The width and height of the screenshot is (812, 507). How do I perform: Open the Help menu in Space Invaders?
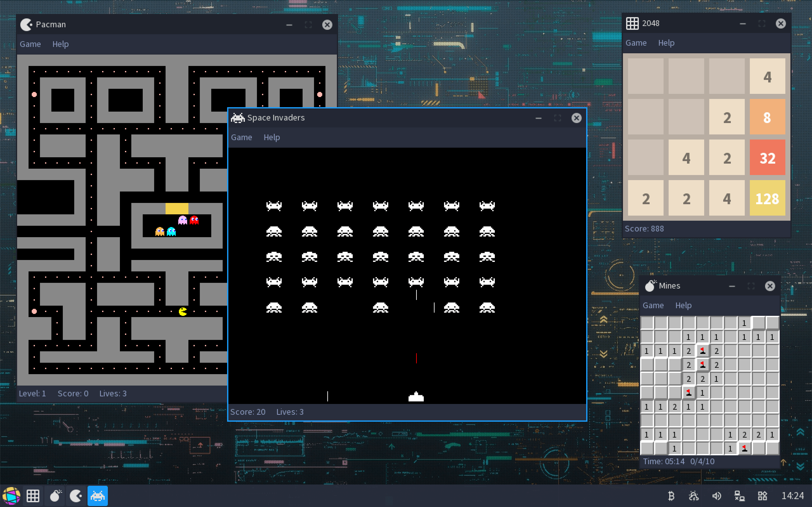coord(271,137)
